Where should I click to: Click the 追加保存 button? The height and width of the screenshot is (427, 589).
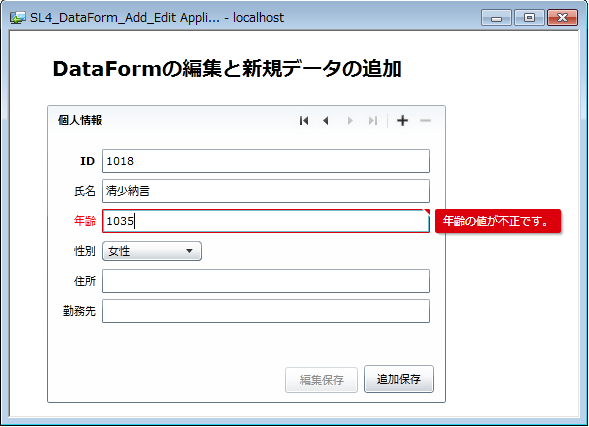[x=399, y=379]
